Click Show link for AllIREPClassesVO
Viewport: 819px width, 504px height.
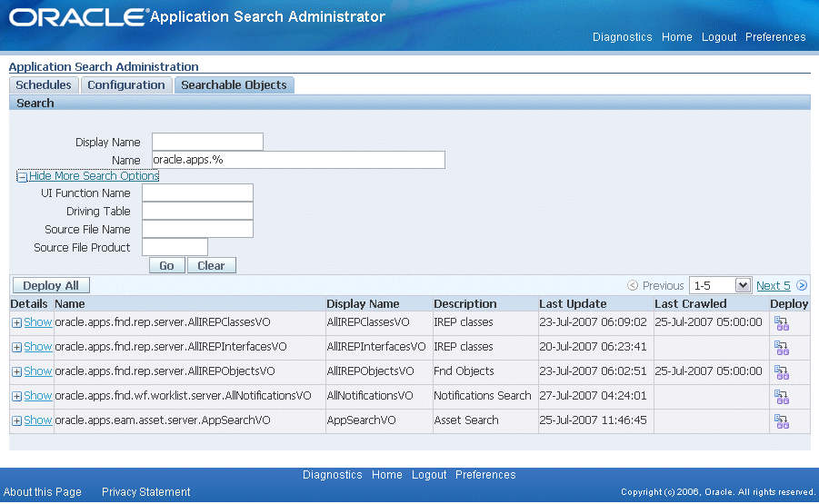(x=37, y=322)
